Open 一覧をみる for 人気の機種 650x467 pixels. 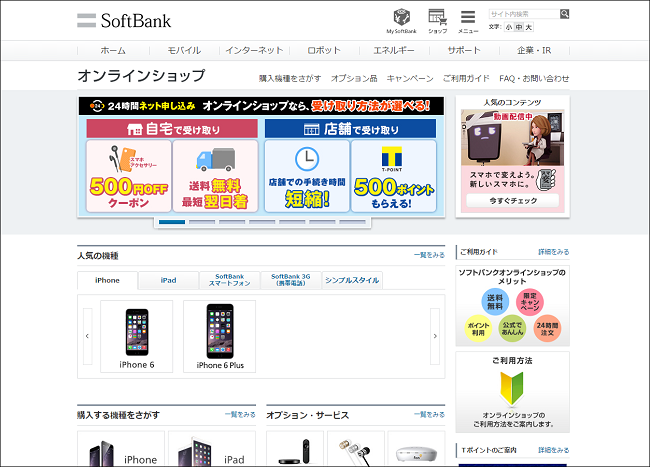[x=429, y=255]
